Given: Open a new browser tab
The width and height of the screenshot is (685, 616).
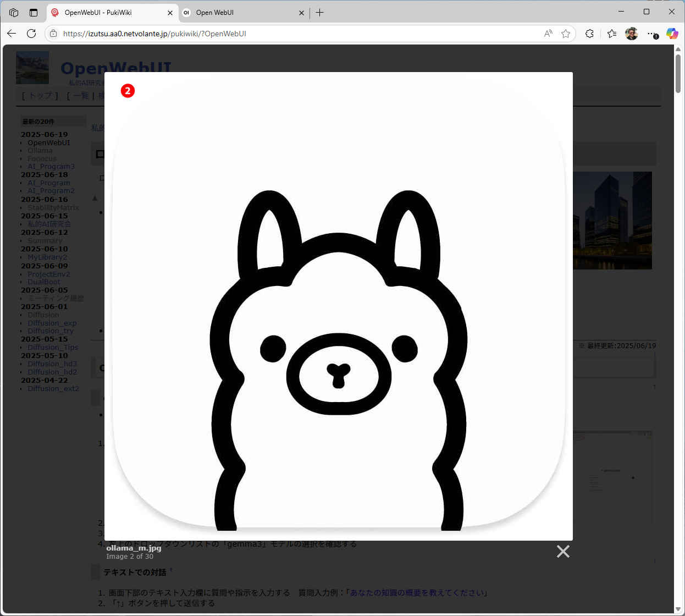Looking at the screenshot, I should (x=320, y=13).
